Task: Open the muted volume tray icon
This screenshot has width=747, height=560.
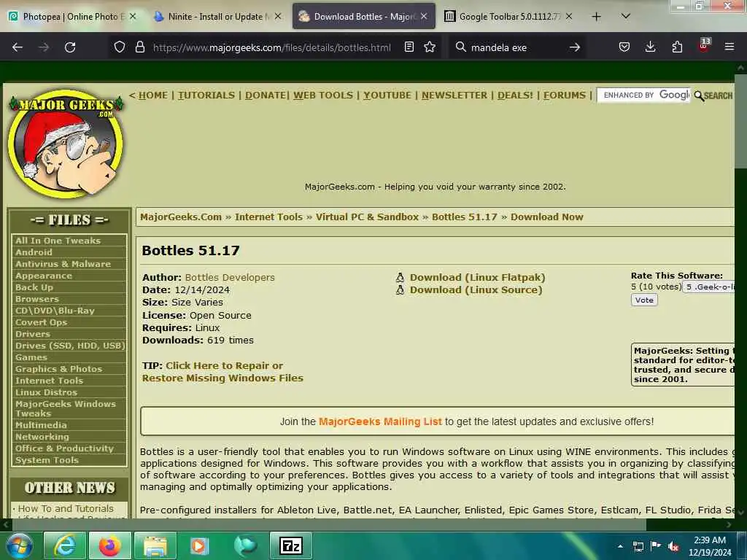Action: 673,546
